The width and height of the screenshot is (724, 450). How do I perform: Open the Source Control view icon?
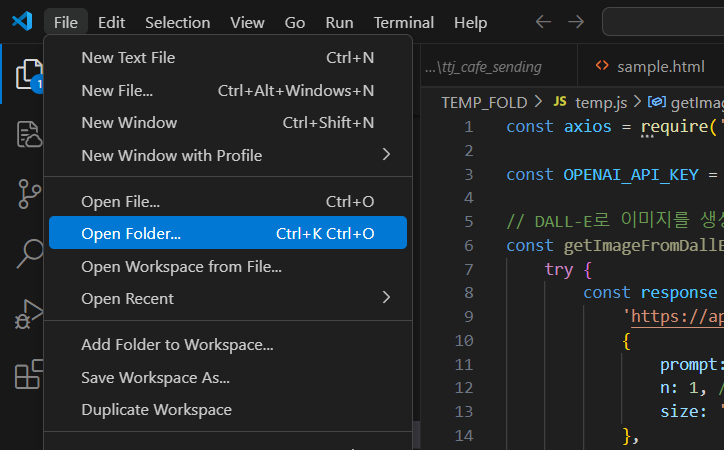(24, 193)
